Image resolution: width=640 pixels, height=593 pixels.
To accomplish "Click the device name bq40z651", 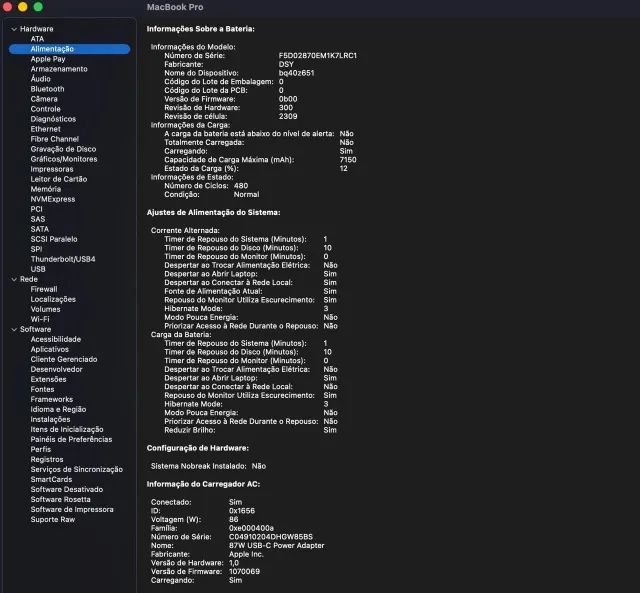I will coord(296,73).
